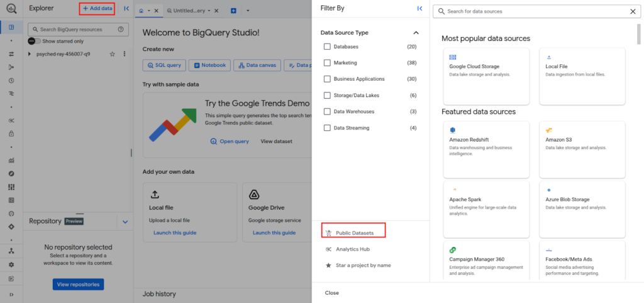Click the Analytics Hub icon in Filter pane

click(x=328, y=249)
